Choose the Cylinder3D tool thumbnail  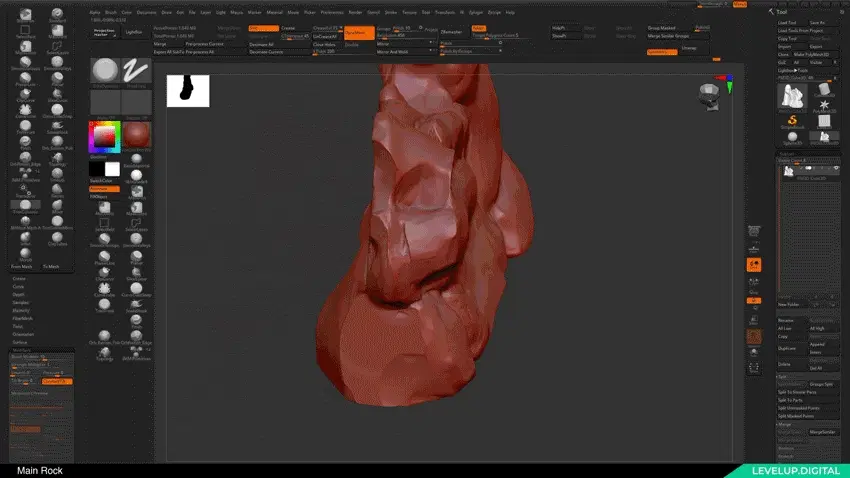[x=824, y=89]
